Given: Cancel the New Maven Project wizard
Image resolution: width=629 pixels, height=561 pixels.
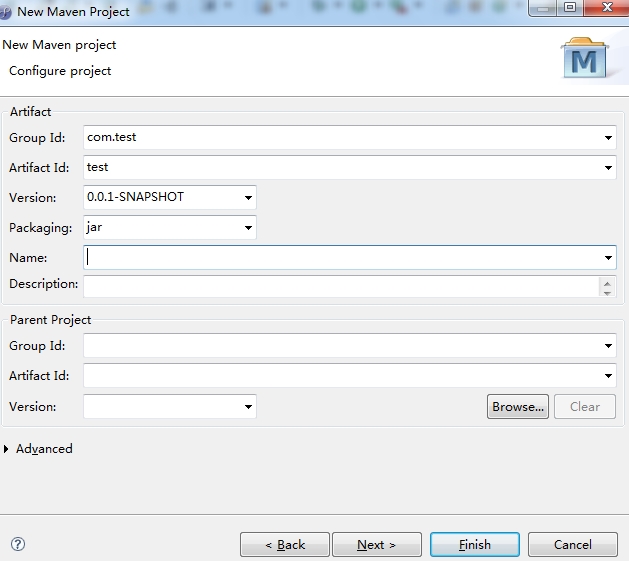Looking at the screenshot, I should [572, 545].
